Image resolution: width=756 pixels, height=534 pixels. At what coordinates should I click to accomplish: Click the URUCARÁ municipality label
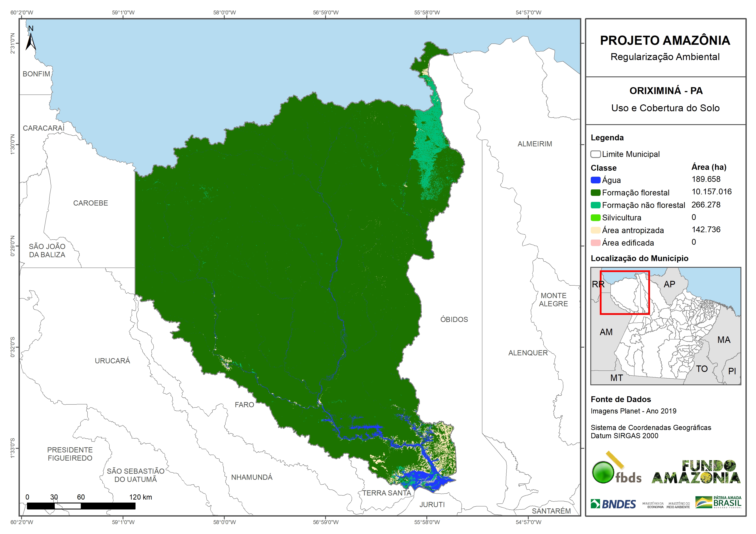(x=112, y=361)
